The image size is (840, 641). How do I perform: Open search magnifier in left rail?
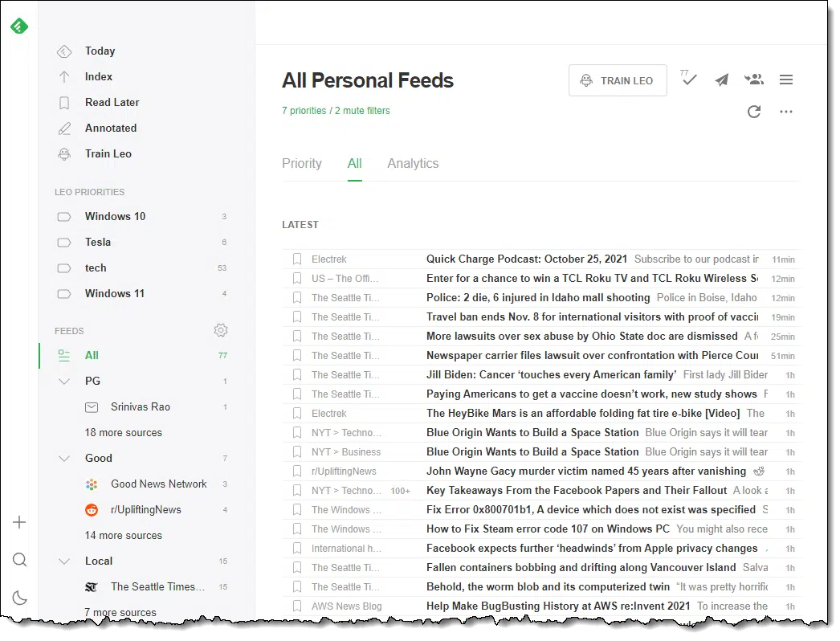20,560
